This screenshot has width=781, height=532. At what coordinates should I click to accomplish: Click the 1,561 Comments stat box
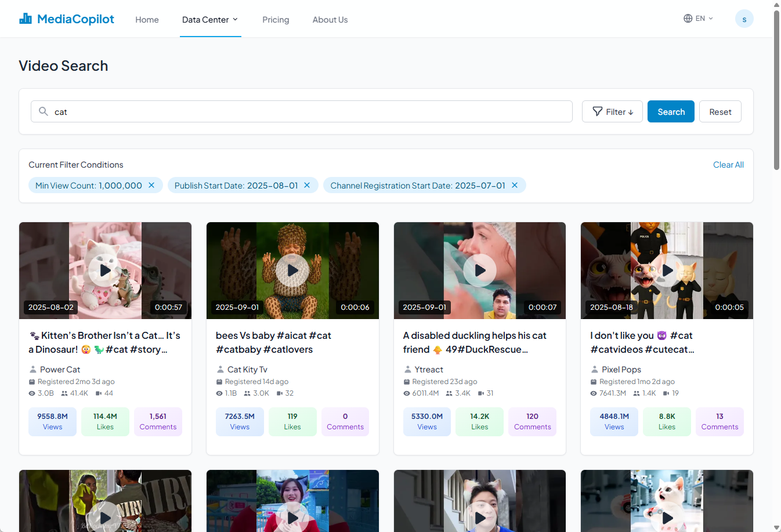[158, 422]
